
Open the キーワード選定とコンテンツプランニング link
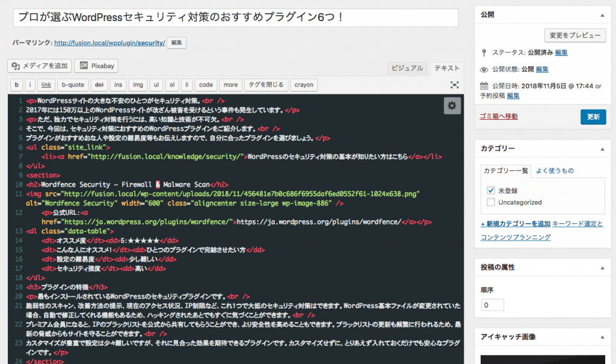pos(541,230)
